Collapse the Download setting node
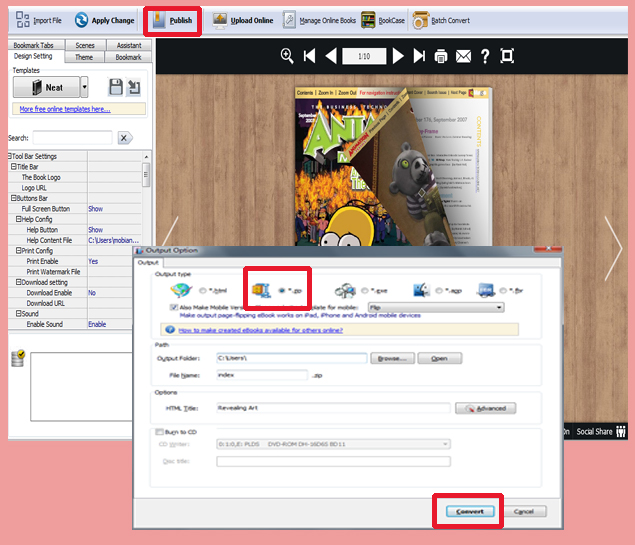This screenshot has height=545, width=635. (x=18, y=282)
